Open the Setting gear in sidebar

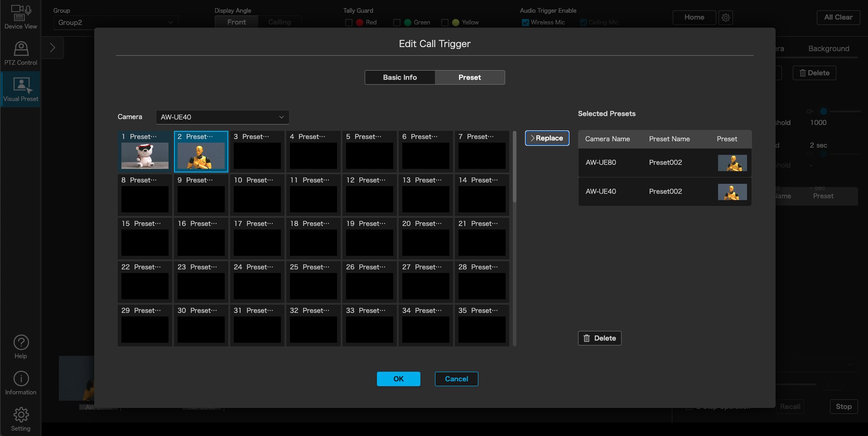coord(21,419)
